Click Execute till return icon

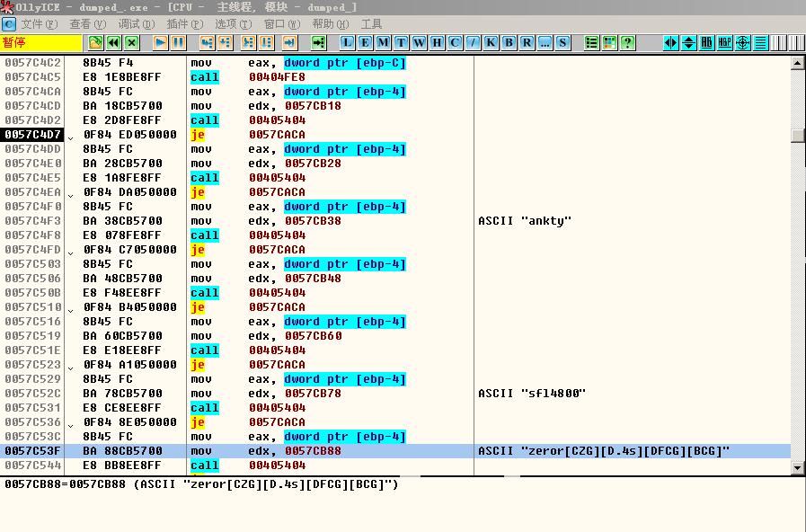(x=289, y=42)
